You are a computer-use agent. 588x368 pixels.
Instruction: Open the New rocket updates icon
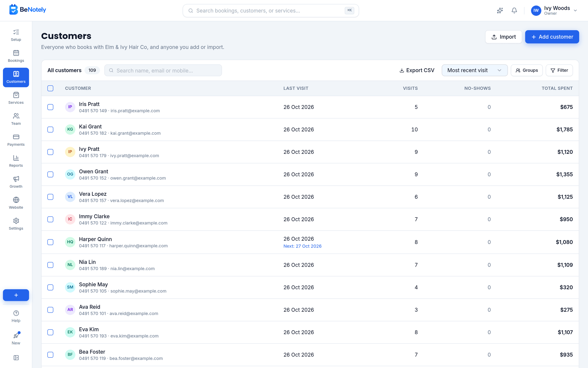[16, 339]
